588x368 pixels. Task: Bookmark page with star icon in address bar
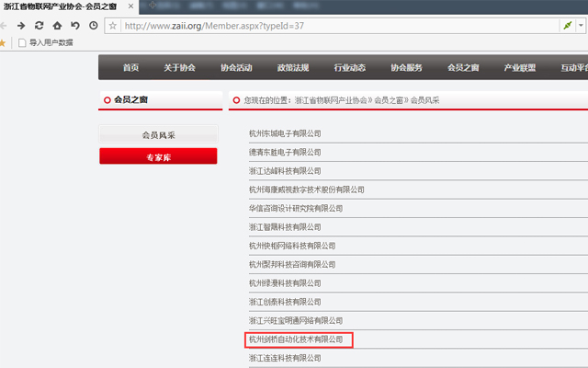112,26
